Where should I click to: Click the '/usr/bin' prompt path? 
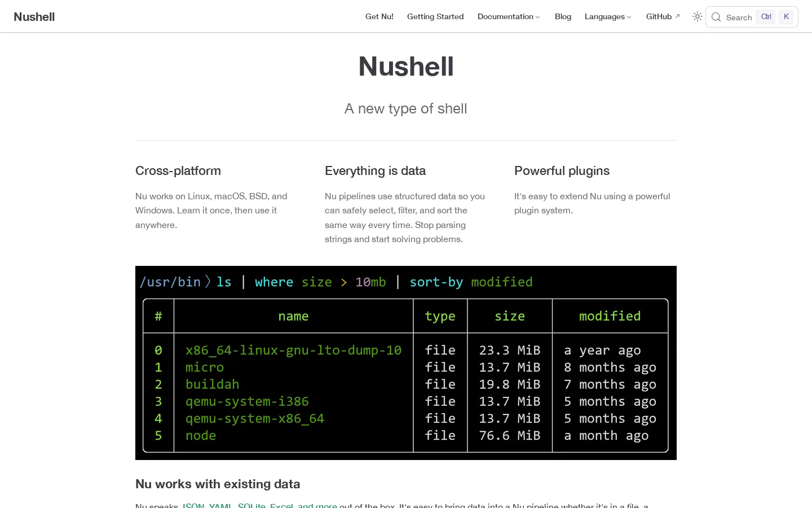(170, 282)
